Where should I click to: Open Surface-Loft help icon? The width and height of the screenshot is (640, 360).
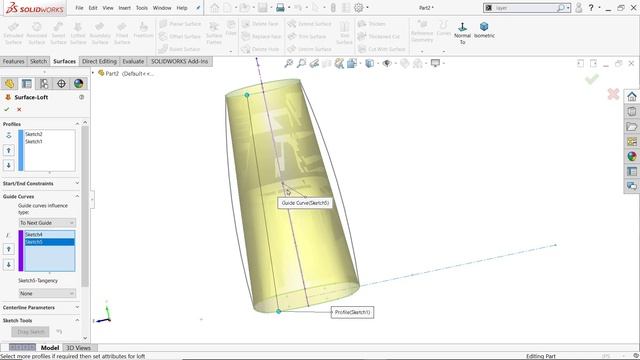[82, 97]
